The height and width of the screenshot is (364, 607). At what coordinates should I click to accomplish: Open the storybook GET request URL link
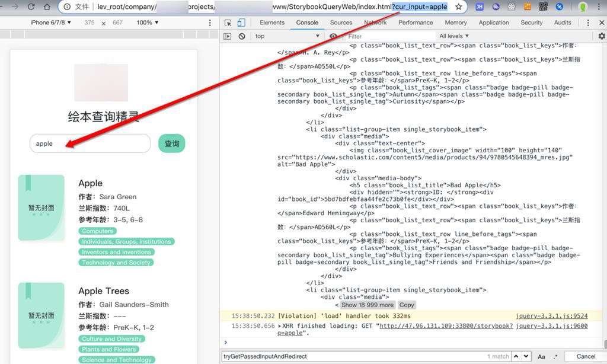446,326
